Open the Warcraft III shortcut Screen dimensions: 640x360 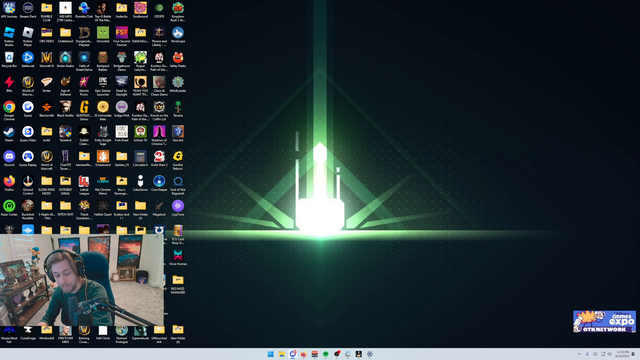coord(47,60)
